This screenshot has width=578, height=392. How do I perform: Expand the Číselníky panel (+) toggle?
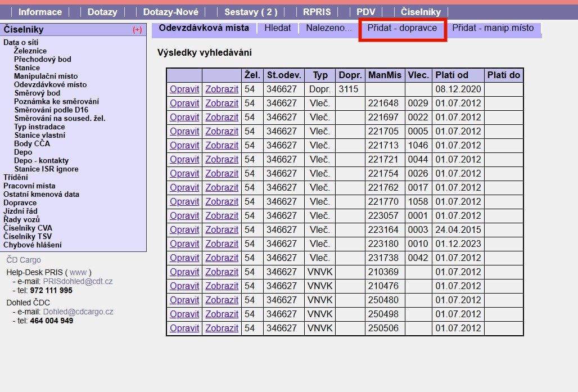point(137,30)
